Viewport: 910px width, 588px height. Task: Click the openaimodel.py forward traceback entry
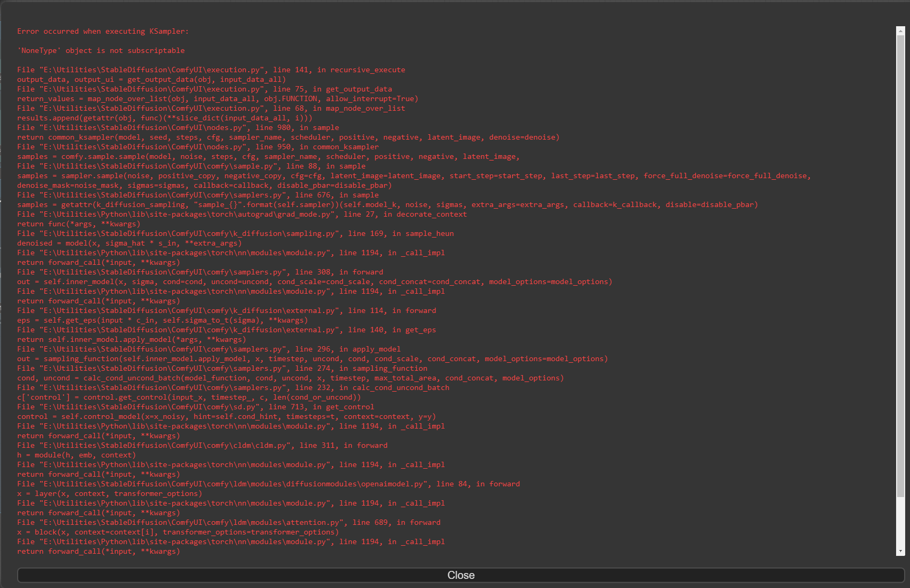pyautogui.click(x=267, y=484)
